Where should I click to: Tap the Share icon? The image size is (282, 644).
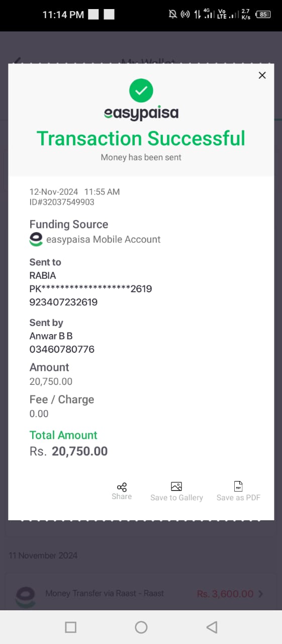(122, 487)
